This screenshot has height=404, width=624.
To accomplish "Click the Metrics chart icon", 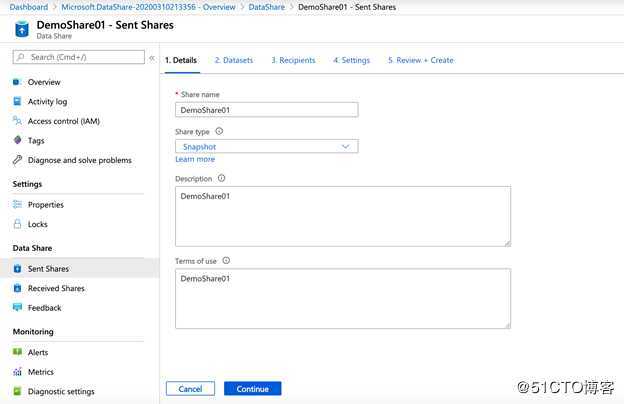I will coord(17,372).
